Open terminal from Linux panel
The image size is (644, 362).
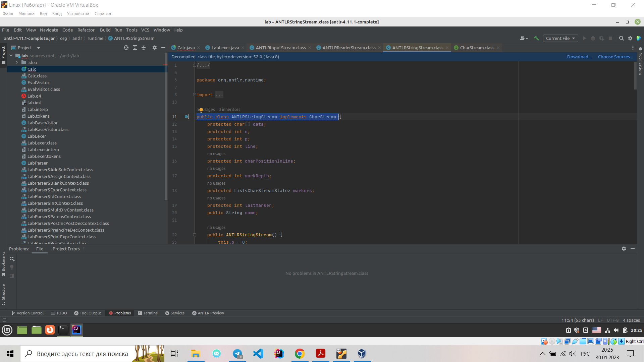pos(63,330)
